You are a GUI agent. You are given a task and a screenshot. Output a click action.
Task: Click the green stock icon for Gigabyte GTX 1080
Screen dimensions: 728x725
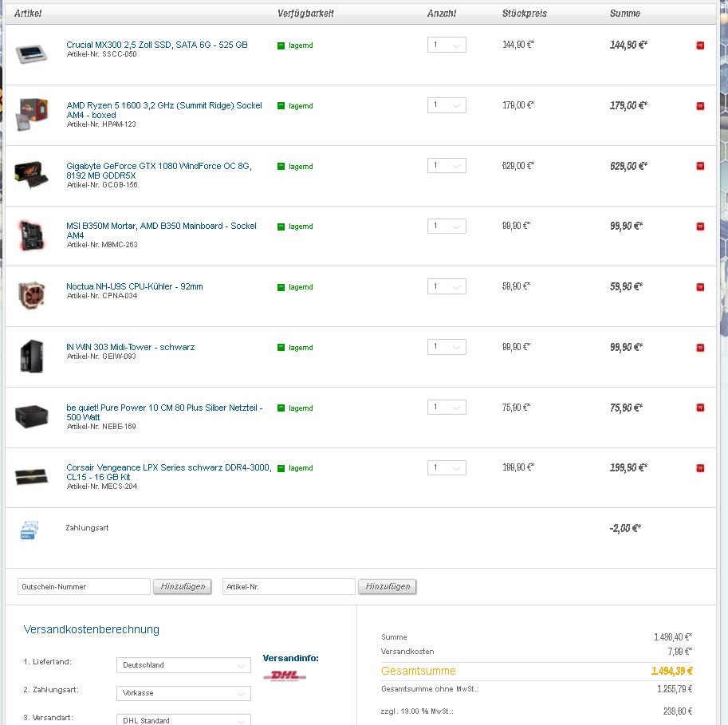click(281, 166)
